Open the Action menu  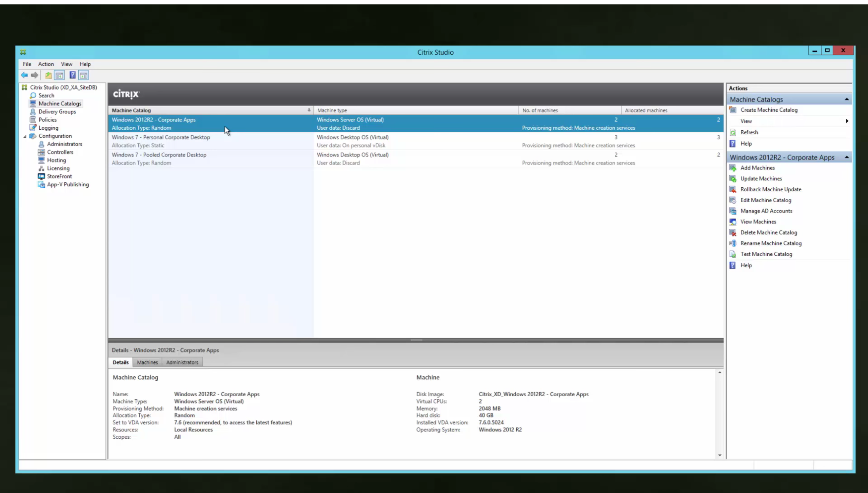[x=46, y=64]
